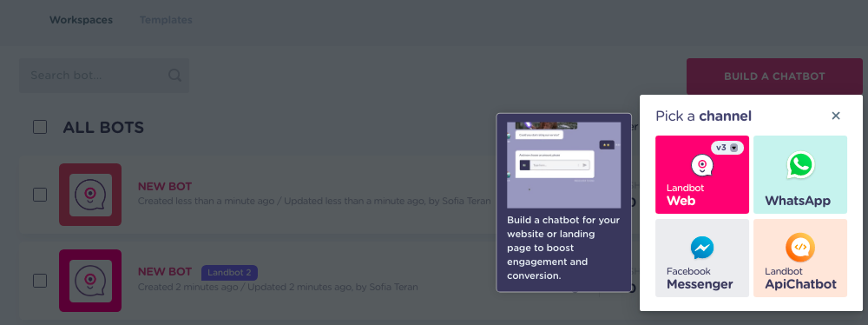Close the Pick a channel popup
This screenshot has width=868, height=325.
click(836, 116)
